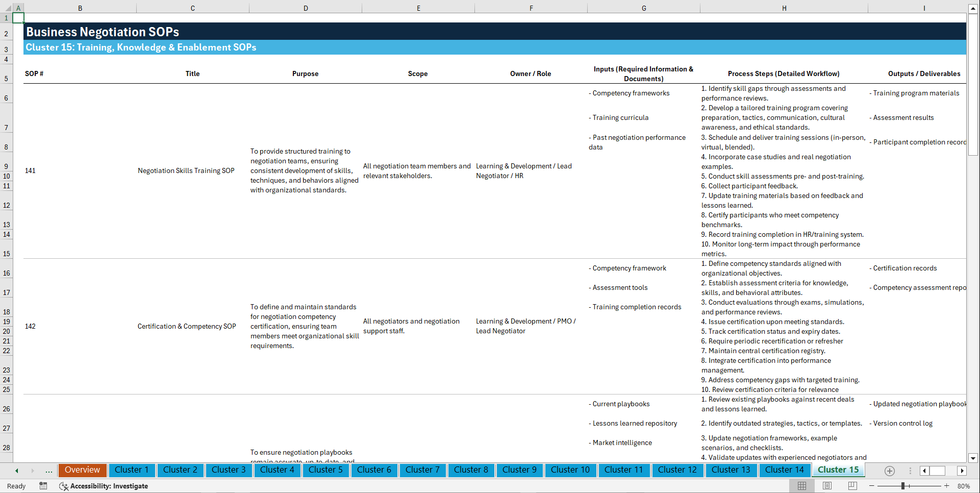Switch to Normal view in status bar
The width and height of the screenshot is (980, 493).
tap(801, 486)
